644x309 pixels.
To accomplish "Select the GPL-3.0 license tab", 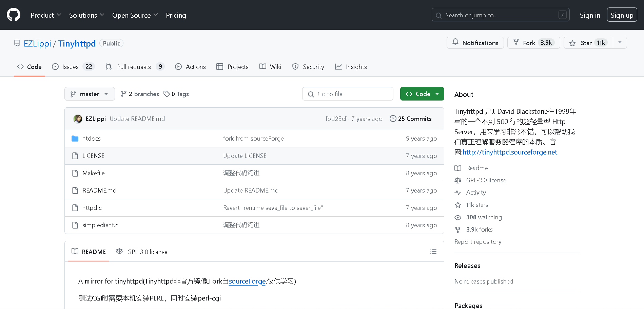I will [142, 252].
